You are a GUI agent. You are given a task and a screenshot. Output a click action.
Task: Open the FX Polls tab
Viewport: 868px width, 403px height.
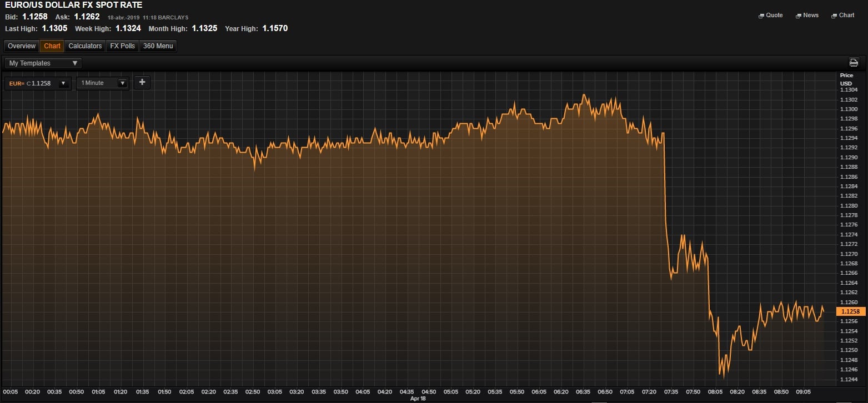click(122, 46)
